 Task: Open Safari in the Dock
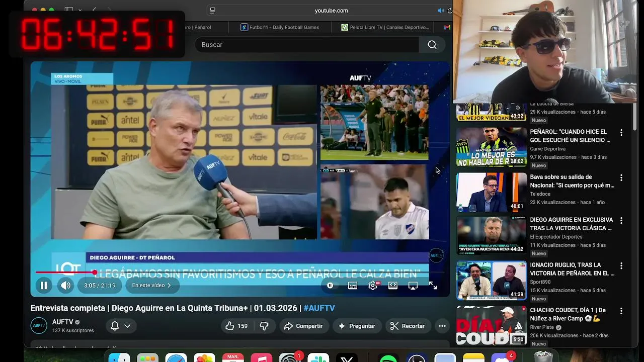pyautogui.click(x=176, y=357)
